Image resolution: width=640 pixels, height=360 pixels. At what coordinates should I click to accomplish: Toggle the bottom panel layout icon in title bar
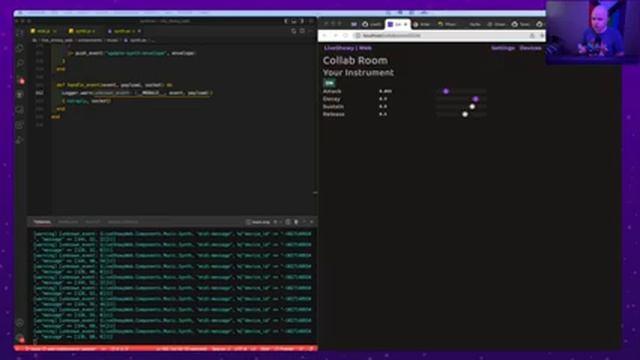tap(294, 21)
